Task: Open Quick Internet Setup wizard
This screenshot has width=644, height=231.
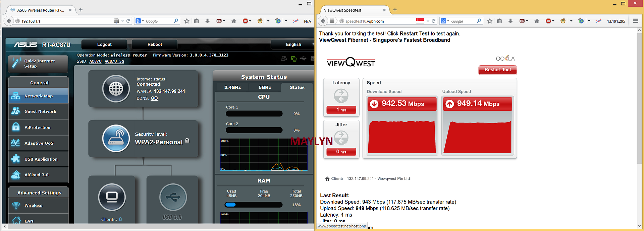Action: [38, 64]
